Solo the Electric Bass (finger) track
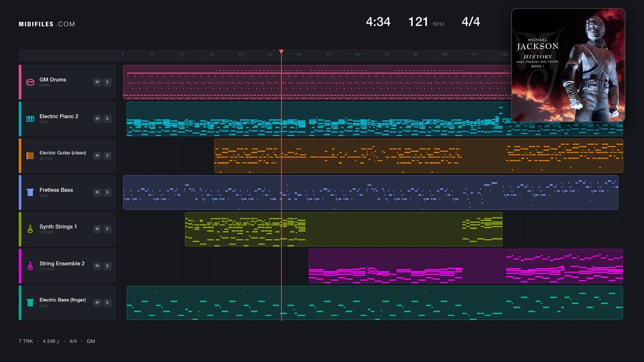The width and height of the screenshot is (644, 362). click(x=107, y=302)
